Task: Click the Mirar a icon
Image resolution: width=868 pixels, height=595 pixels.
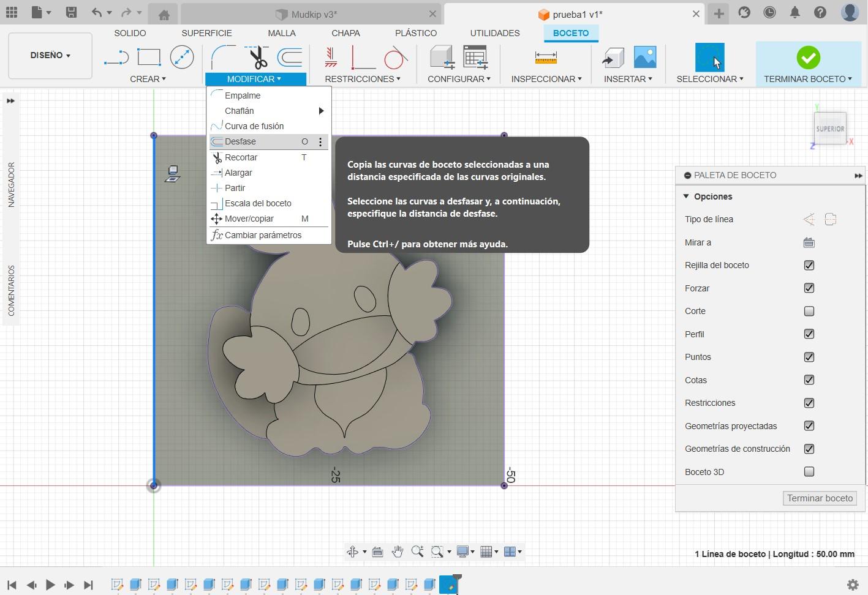Action: (809, 242)
